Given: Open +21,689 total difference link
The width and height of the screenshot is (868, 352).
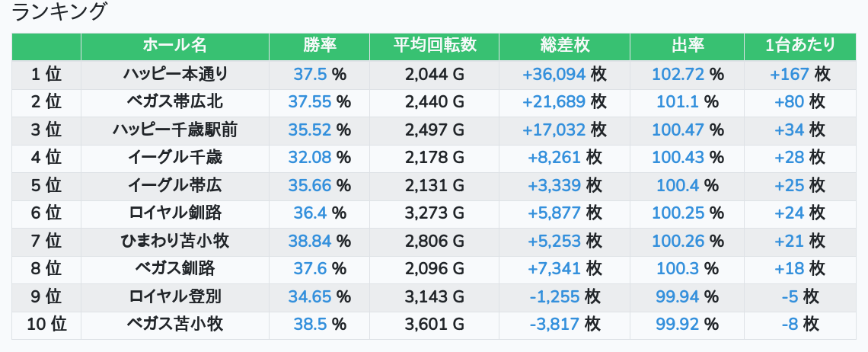Looking at the screenshot, I should tap(554, 102).
